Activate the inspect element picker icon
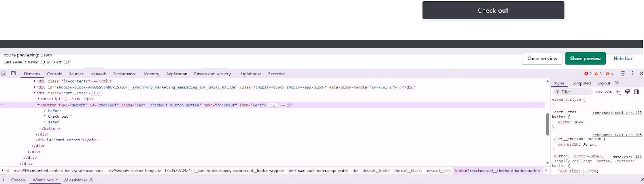 pos(4,74)
